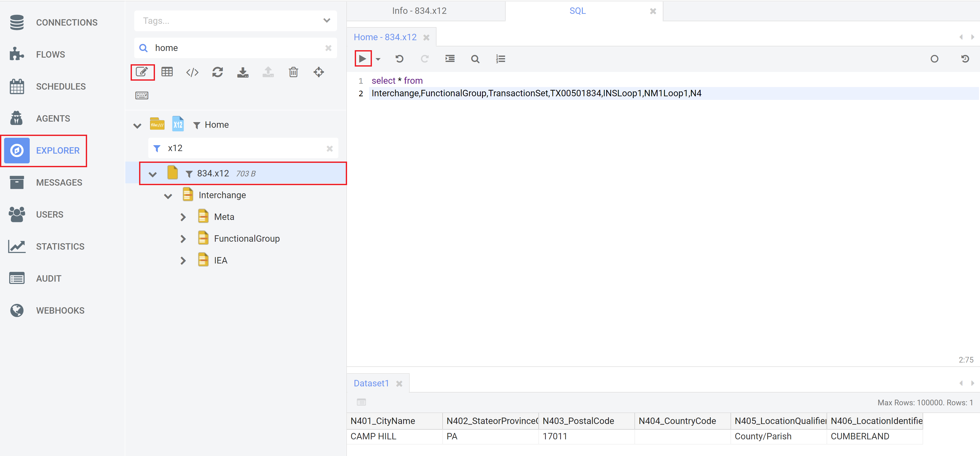Screen dimensions: 980x456
Task: Toggle the filter funnel next to Home
Action: click(197, 125)
